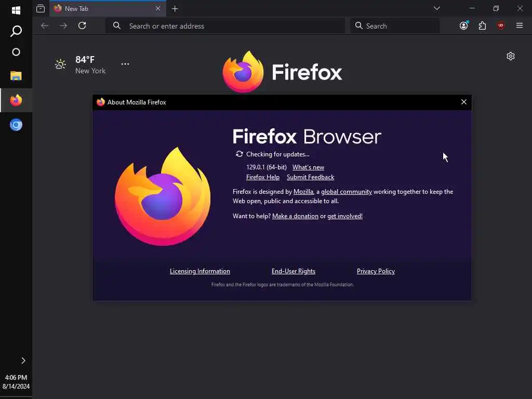Open the Make a donation link
The height and width of the screenshot is (399, 532).
(x=295, y=216)
